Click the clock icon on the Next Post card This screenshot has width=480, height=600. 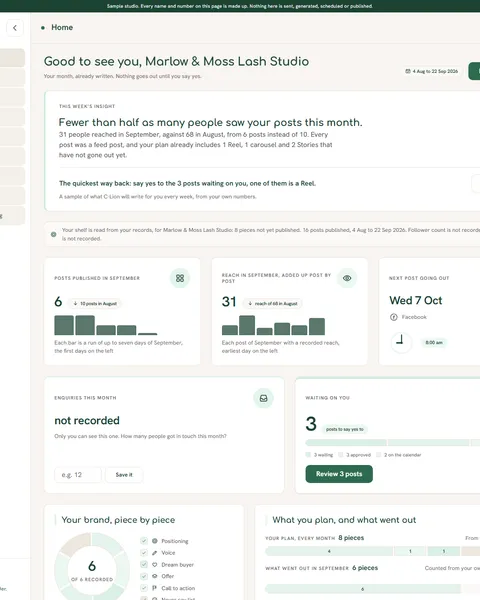[401, 342]
